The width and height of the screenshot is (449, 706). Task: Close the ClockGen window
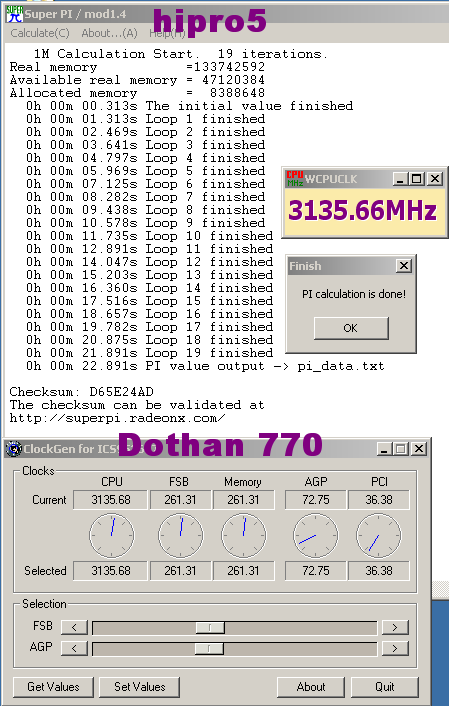pos(418,448)
